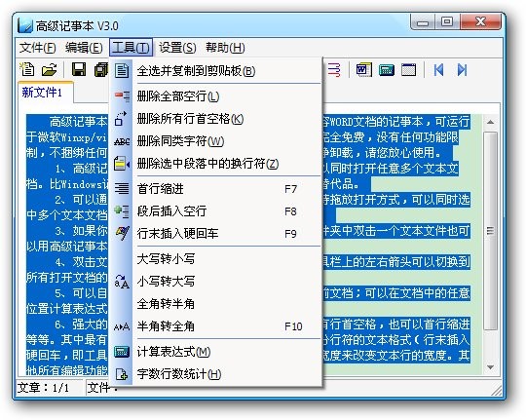Click the scrollbar up arrow
526x420 pixels.
(490, 122)
